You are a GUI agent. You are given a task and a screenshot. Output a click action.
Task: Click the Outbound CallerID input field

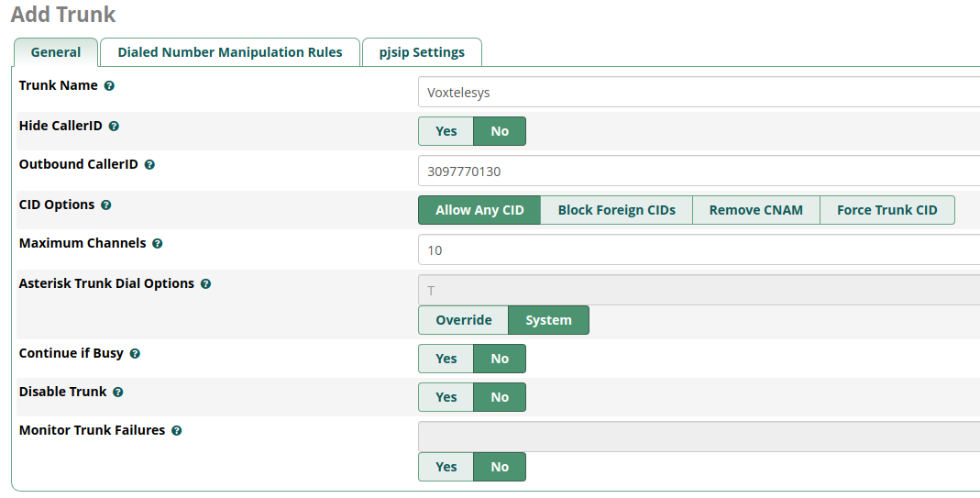699,171
